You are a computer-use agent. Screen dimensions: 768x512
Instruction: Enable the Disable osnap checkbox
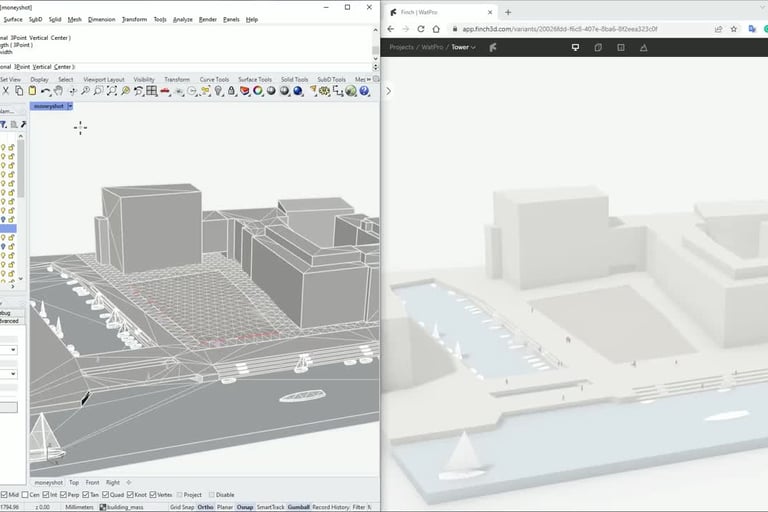212,495
